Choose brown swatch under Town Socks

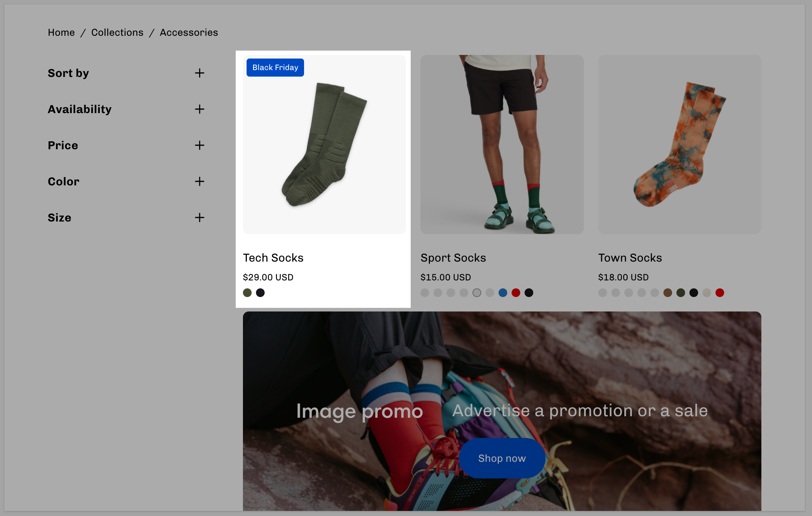(x=668, y=293)
